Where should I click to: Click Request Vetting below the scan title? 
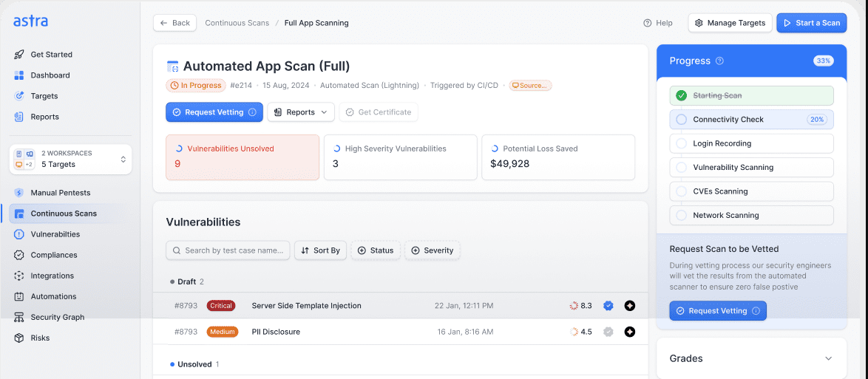[x=214, y=112]
